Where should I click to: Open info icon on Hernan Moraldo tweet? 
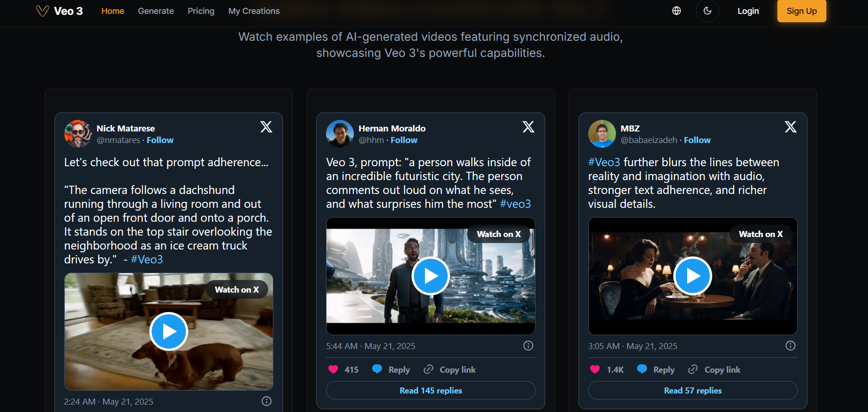pyautogui.click(x=529, y=346)
